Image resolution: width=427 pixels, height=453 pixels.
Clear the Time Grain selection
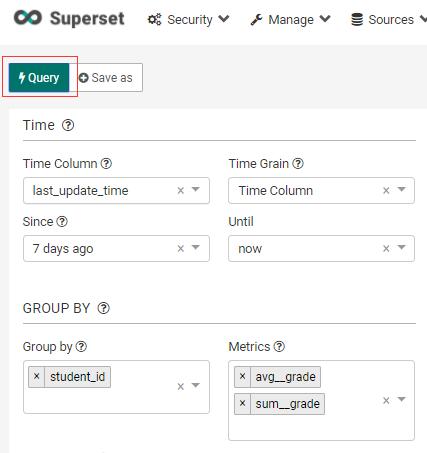(x=386, y=190)
